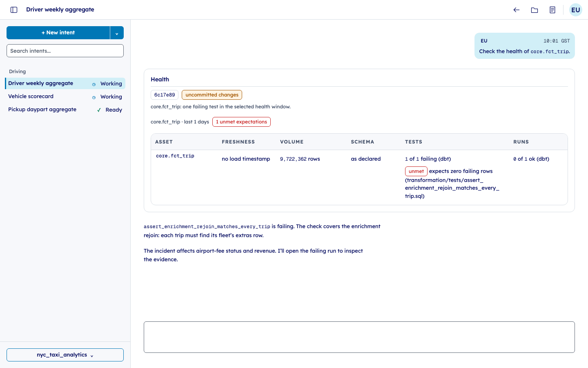Click ready checkmark for Pickup daypart aggregate

click(99, 110)
